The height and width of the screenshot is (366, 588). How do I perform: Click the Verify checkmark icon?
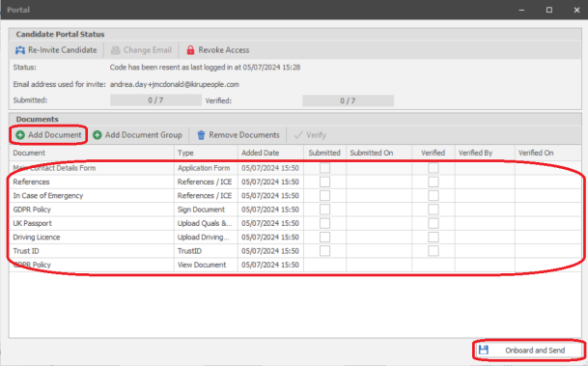[x=298, y=135]
